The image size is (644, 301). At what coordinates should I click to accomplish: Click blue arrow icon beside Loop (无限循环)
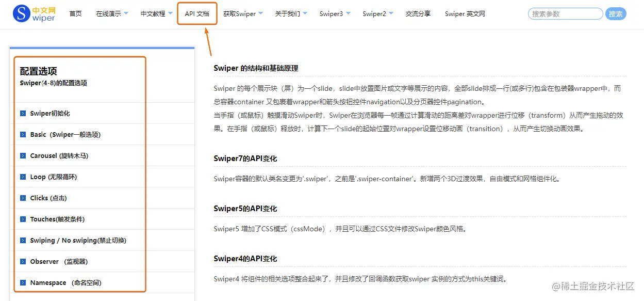click(x=23, y=177)
